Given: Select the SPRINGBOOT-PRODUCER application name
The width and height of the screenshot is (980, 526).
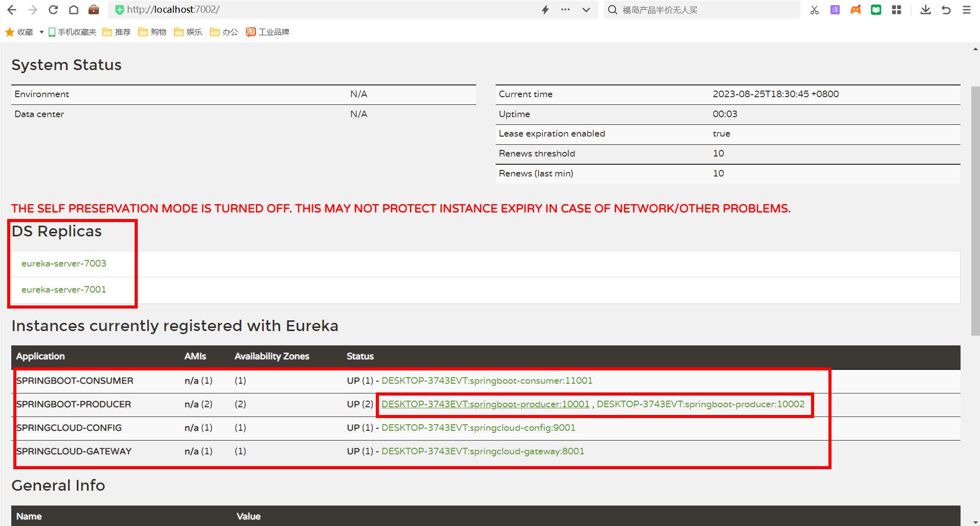Looking at the screenshot, I should click(74, 404).
